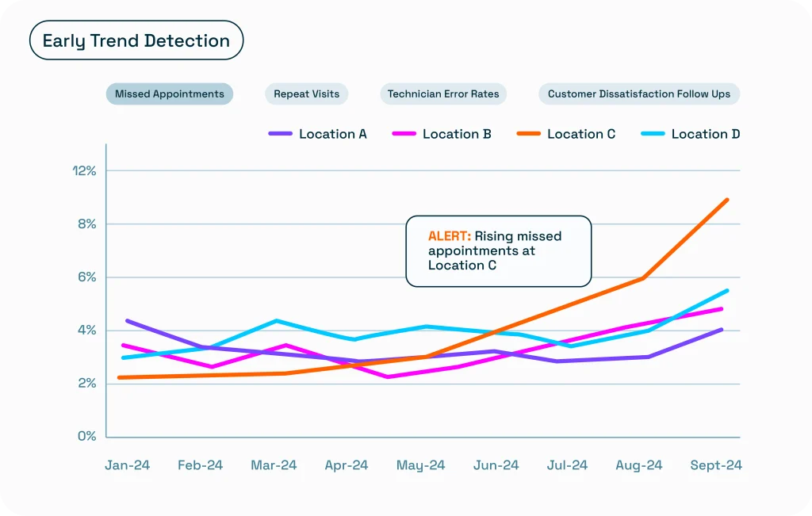
Task: Click the orange Location C legend swatch
Action: coord(528,135)
